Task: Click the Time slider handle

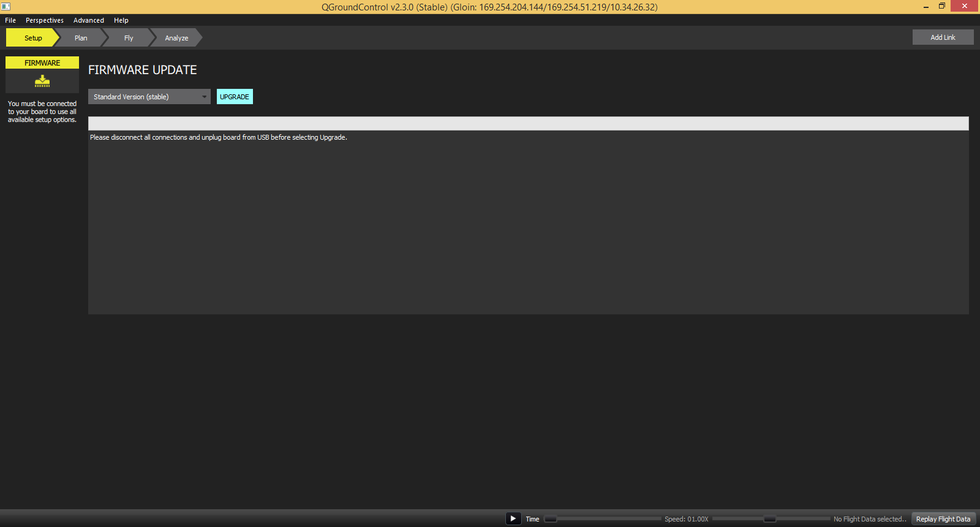Action: pos(551,519)
